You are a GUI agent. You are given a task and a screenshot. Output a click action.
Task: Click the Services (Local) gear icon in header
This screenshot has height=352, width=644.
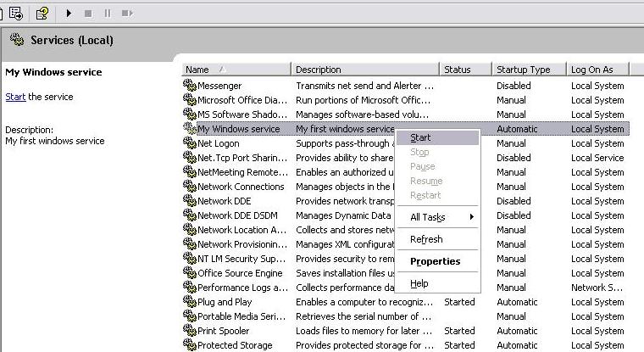coord(17,40)
